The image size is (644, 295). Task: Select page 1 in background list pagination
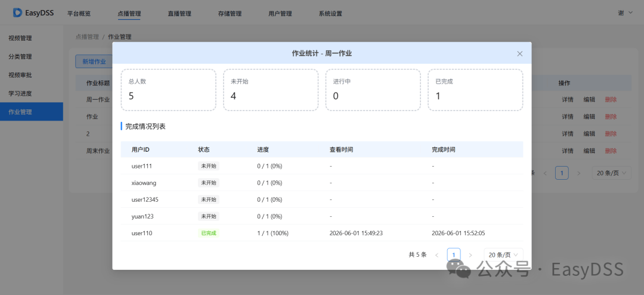pyautogui.click(x=562, y=173)
